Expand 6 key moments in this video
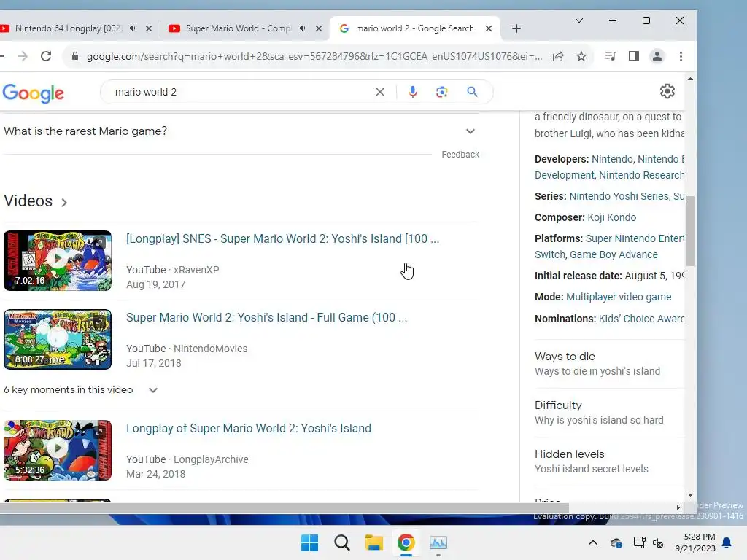747x560 pixels. tap(81, 389)
